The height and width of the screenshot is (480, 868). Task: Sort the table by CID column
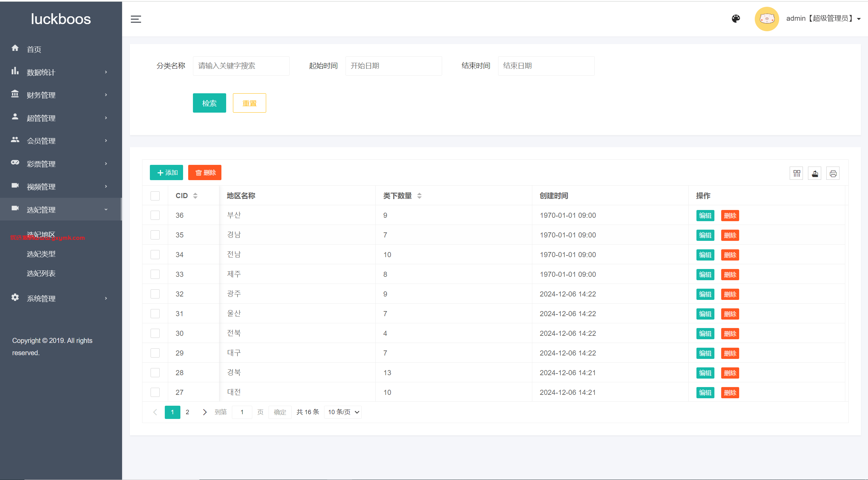coord(195,196)
